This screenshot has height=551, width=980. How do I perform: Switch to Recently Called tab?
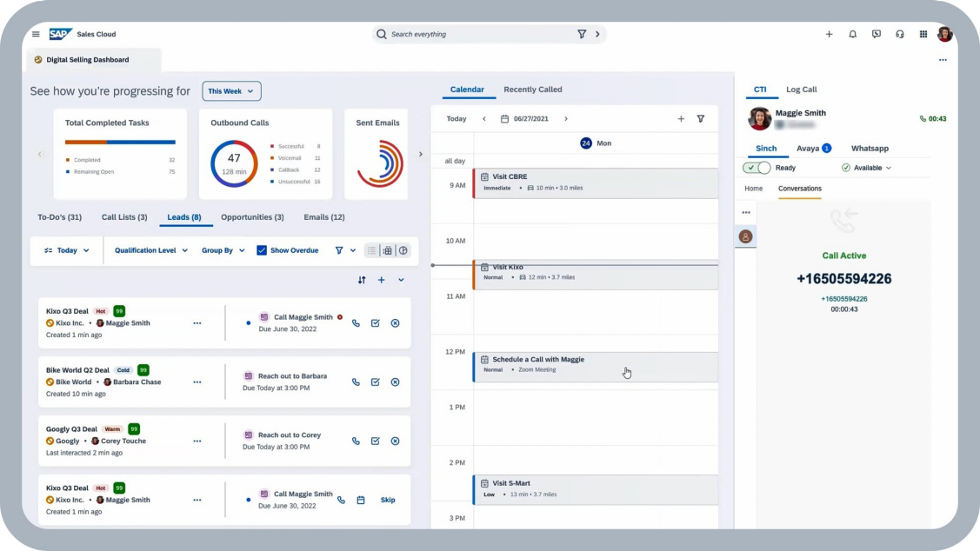coord(532,90)
